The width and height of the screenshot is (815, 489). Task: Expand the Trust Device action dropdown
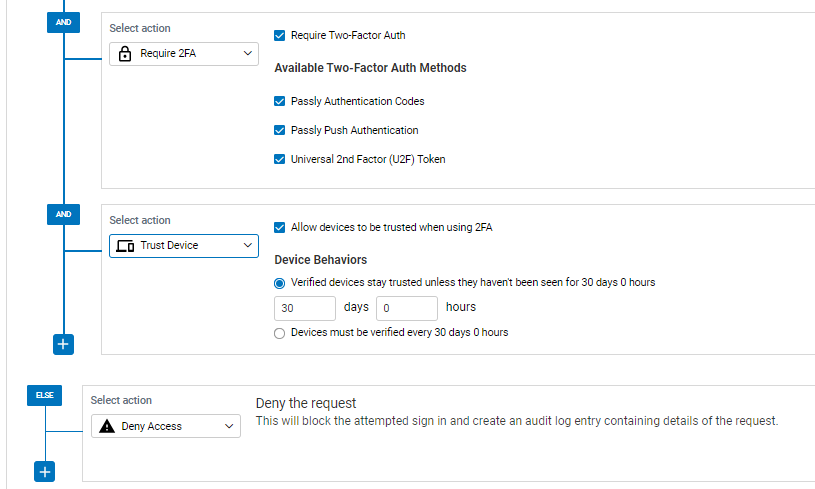pyautogui.click(x=184, y=246)
